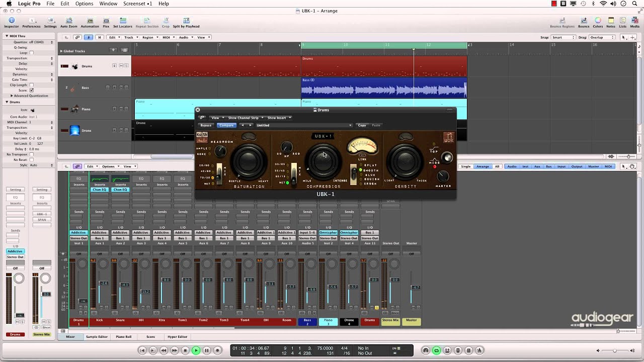The height and width of the screenshot is (362, 644).
Task: Click the mixer All view button
Action: 497,166
